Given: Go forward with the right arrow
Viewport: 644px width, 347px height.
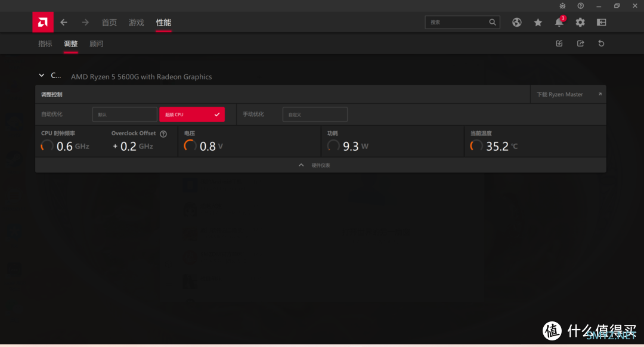Looking at the screenshot, I should click(85, 22).
